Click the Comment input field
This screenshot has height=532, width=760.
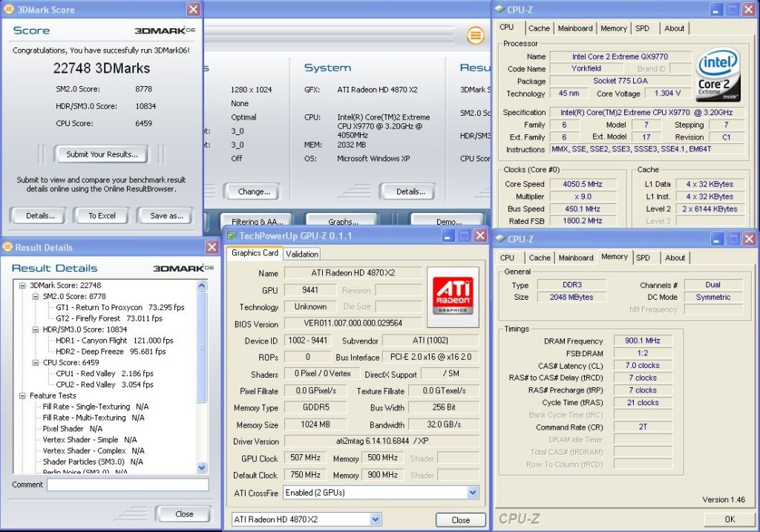point(128,485)
